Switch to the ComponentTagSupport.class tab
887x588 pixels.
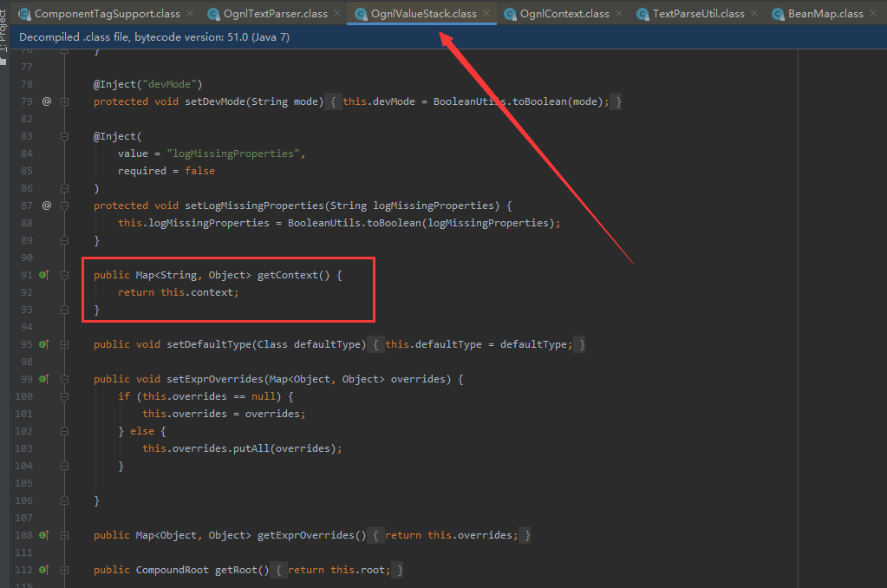pyautogui.click(x=107, y=13)
